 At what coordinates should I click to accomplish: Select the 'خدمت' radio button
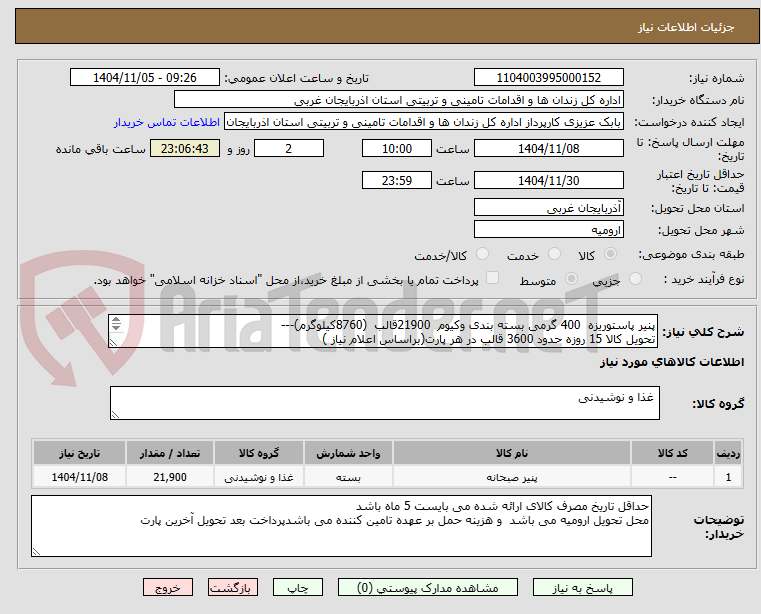pyautogui.click(x=554, y=253)
